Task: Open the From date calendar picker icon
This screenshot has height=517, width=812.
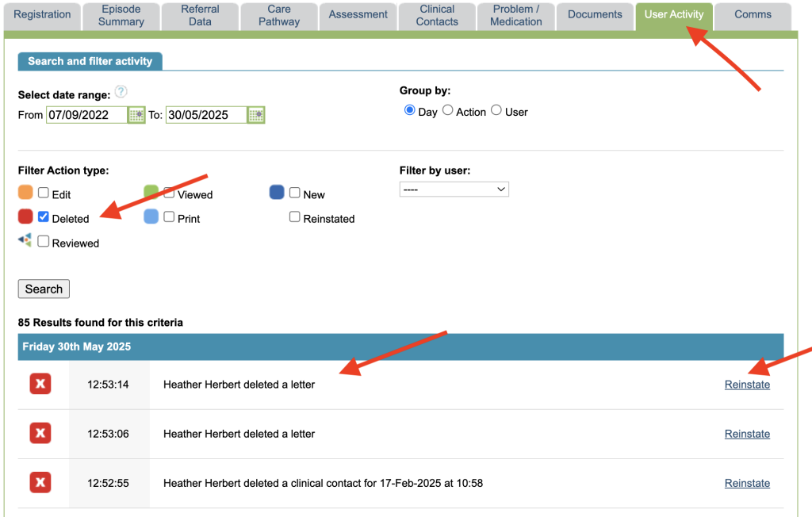Action: pyautogui.click(x=136, y=115)
